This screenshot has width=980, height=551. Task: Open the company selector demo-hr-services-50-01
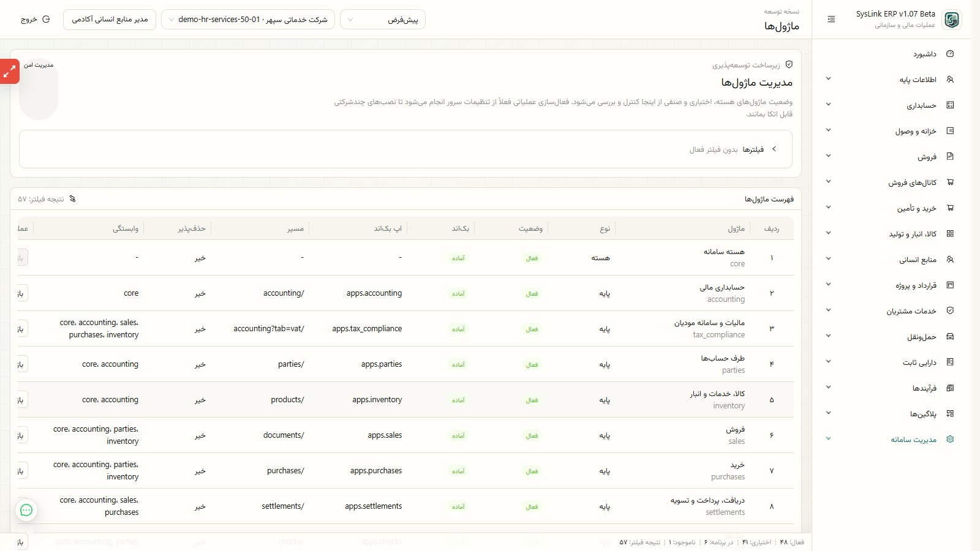pyautogui.click(x=248, y=20)
